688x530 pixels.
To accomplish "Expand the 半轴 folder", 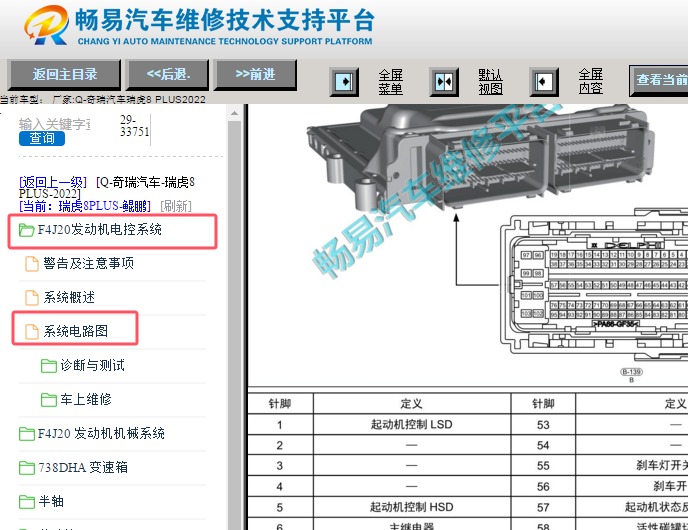I will (51, 501).
